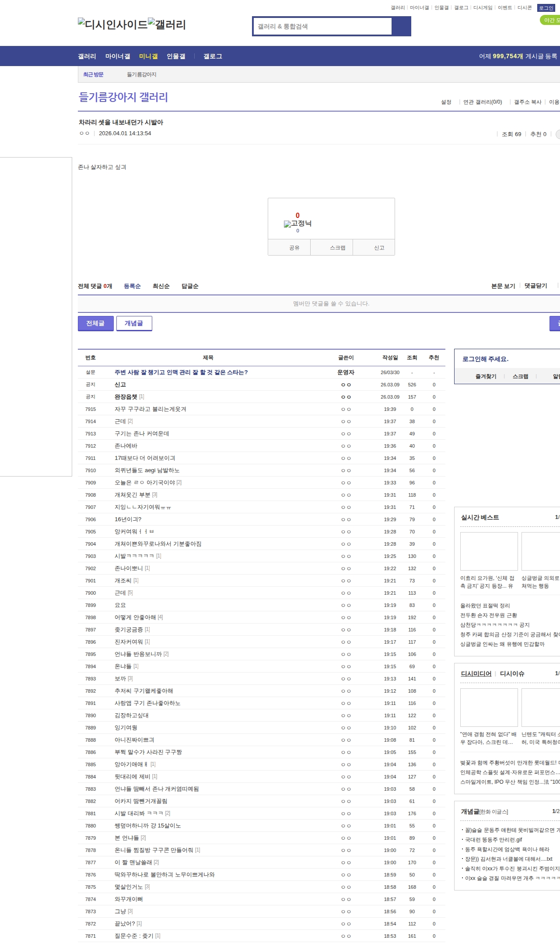Open first thumbnail in 실시간 베스트
The height and width of the screenshot is (943, 560).
pos(489,551)
